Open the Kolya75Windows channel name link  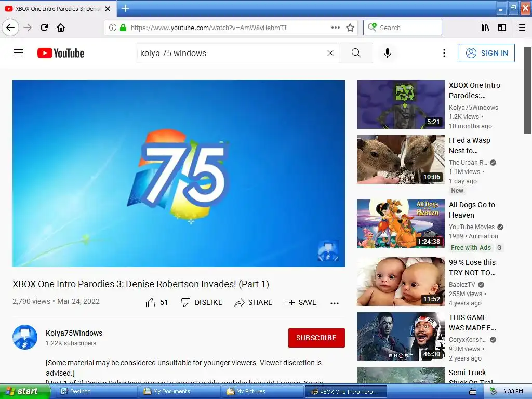pyautogui.click(x=74, y=333)
